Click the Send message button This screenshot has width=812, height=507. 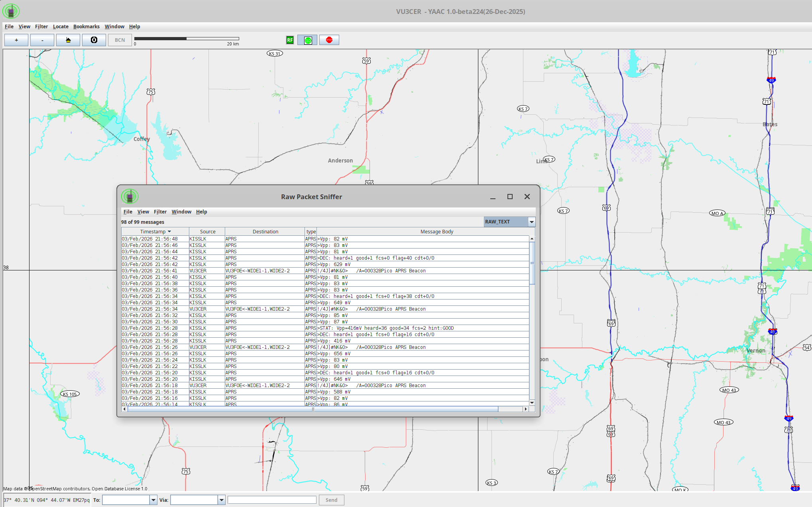[x=331, y=500]
